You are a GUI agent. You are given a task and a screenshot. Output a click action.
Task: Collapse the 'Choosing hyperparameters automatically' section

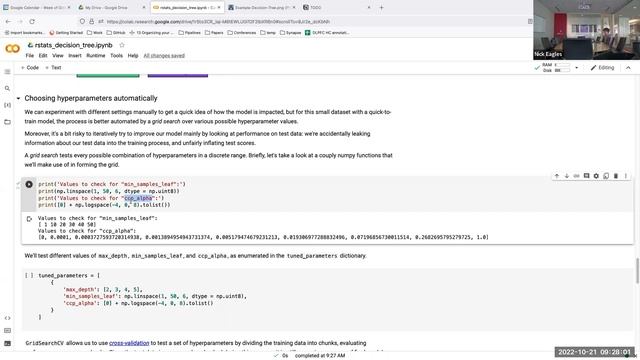[18, 98]
